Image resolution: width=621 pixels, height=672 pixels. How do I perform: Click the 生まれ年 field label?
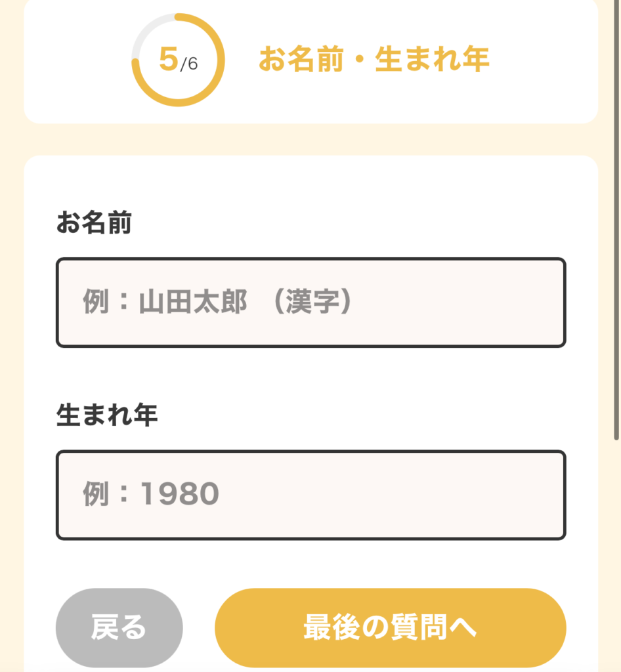(x=107, y=415)
